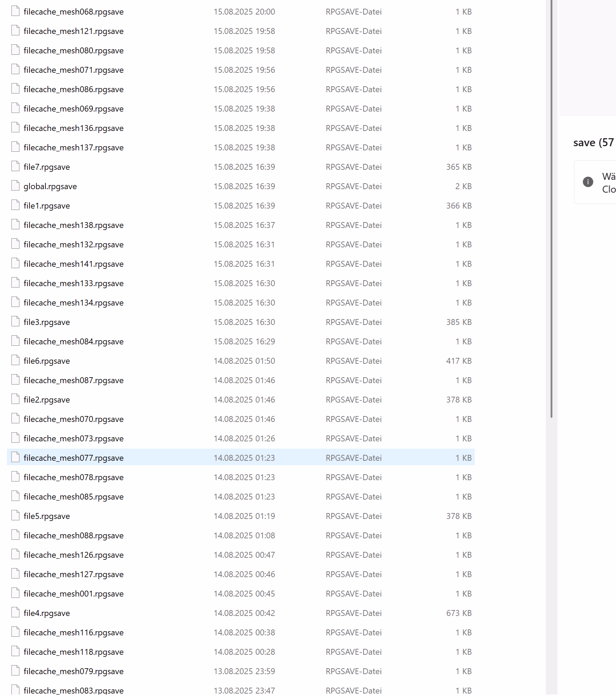Click the vertical scrollbar thumb of file list
616x697 pixels.
tap(551, 208)
